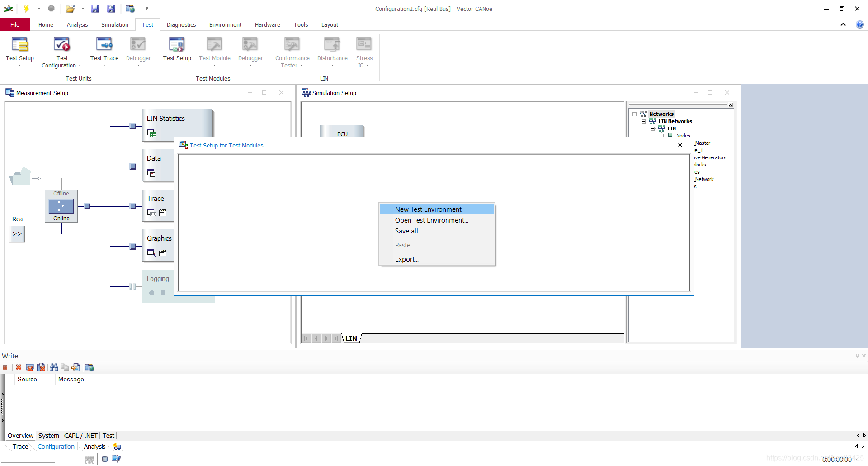Open the Customize Quick Access Toolbar dropdown
This screenshot has height=466, width=868.
tap(146, 9)
